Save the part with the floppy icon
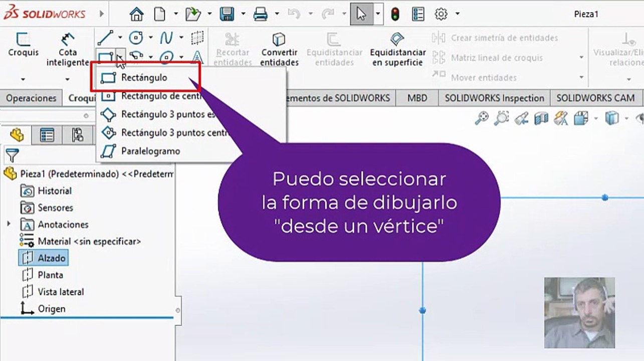Viewport: 644px width, 361px height. pyautogui.click(x=227, y=15)
